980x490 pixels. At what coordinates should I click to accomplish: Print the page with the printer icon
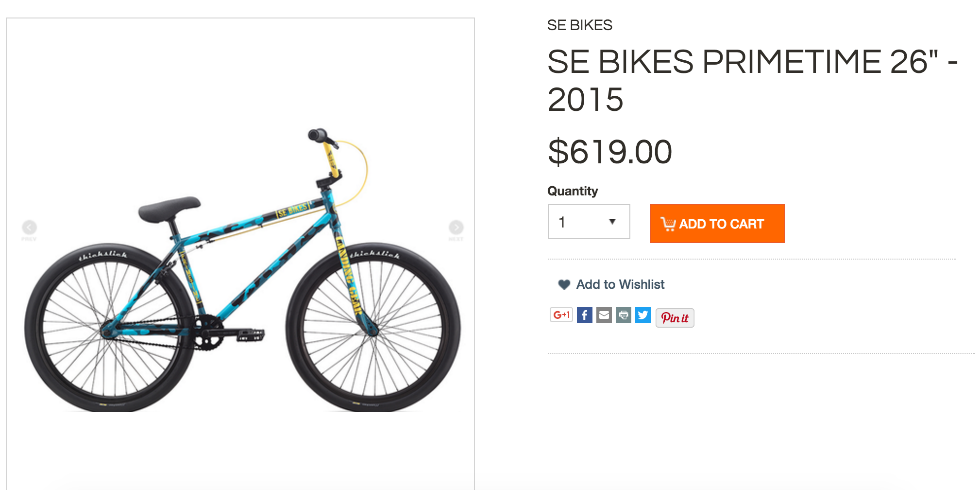[623, 315]
